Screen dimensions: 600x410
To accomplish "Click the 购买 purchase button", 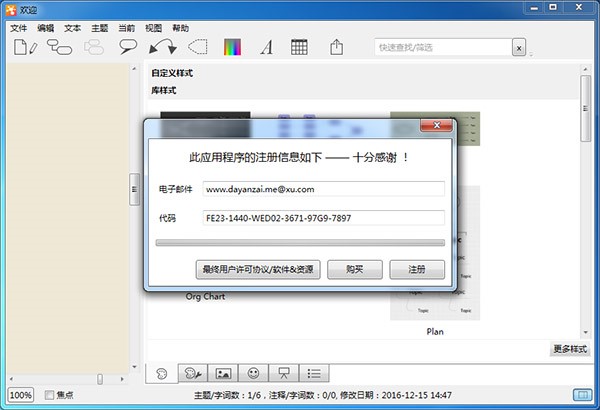I will 355,270.
